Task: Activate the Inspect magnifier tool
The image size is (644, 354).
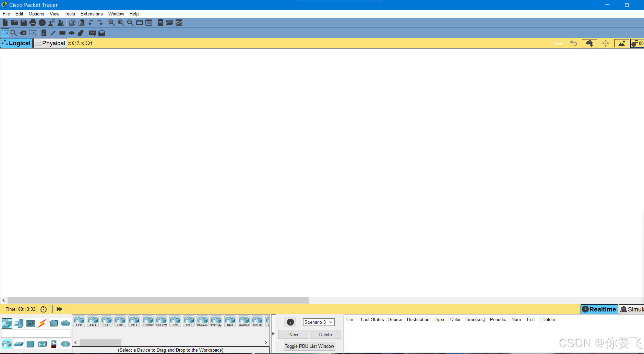Action: pos(14,33)
